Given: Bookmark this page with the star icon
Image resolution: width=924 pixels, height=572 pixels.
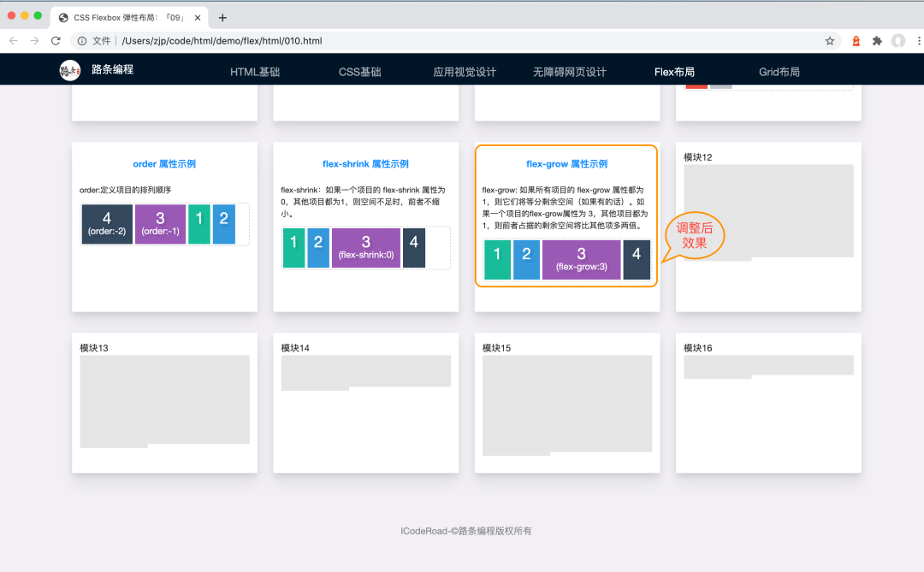Looking at the screenshot, I should point(830,41).
